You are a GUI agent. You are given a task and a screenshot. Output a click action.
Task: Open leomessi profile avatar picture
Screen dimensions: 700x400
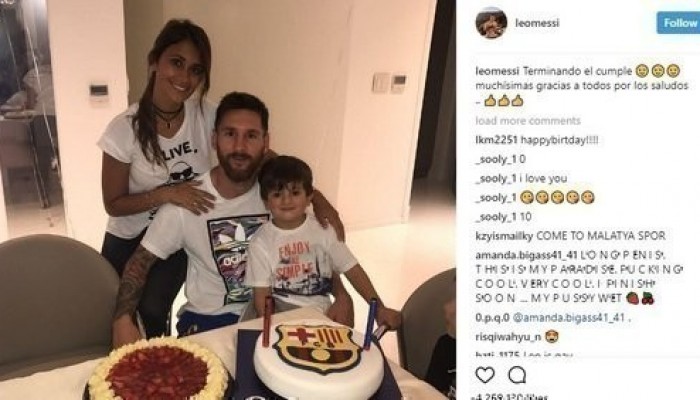[491, 23]
